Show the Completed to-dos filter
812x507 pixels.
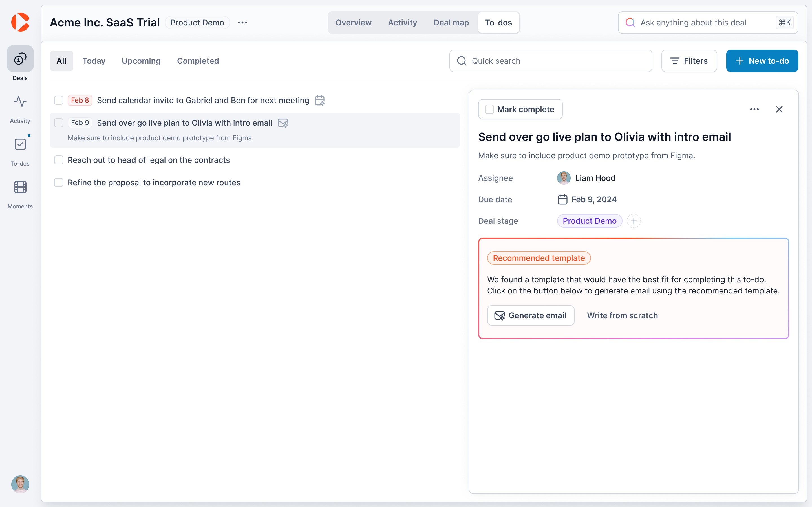(x=198, y=61)
